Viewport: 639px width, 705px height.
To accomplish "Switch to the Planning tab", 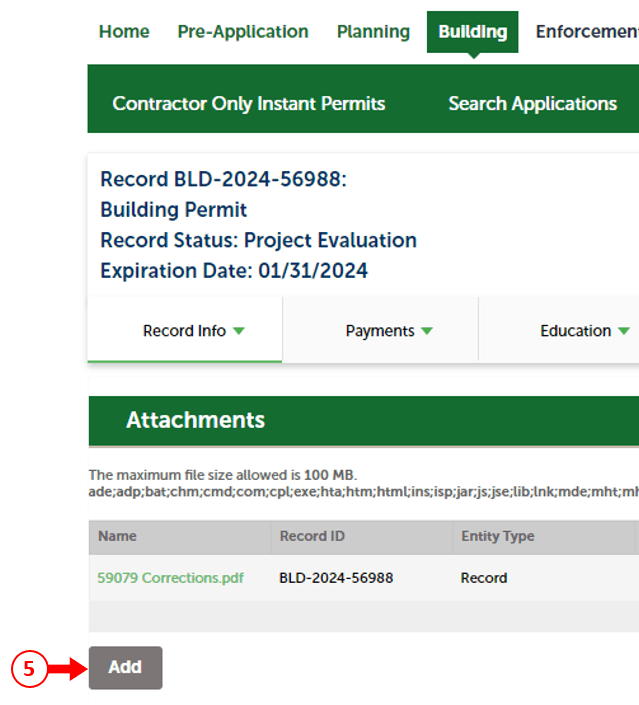I will point(373,32).
